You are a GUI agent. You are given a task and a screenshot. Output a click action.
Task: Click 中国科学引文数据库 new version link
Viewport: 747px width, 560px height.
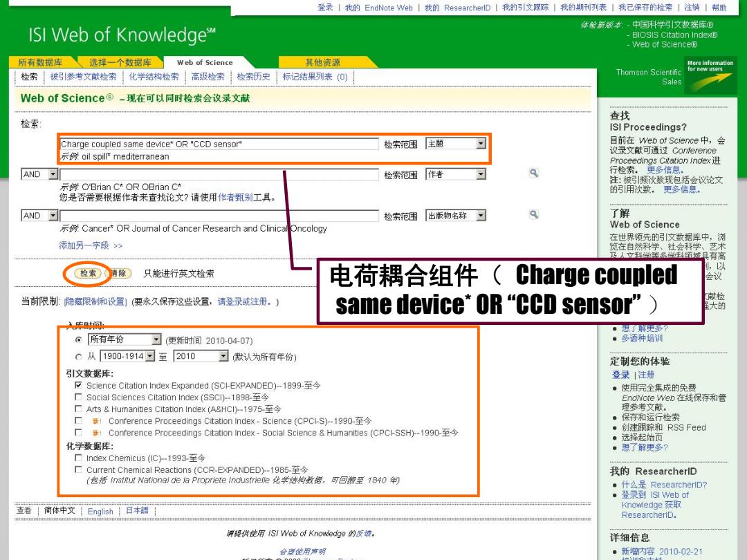click(x=673, y=25)
